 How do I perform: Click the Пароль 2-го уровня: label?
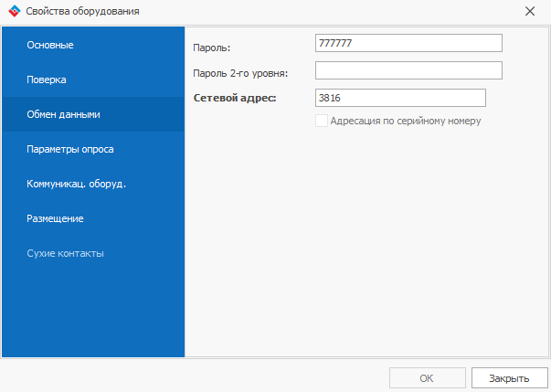pos(241,73)
